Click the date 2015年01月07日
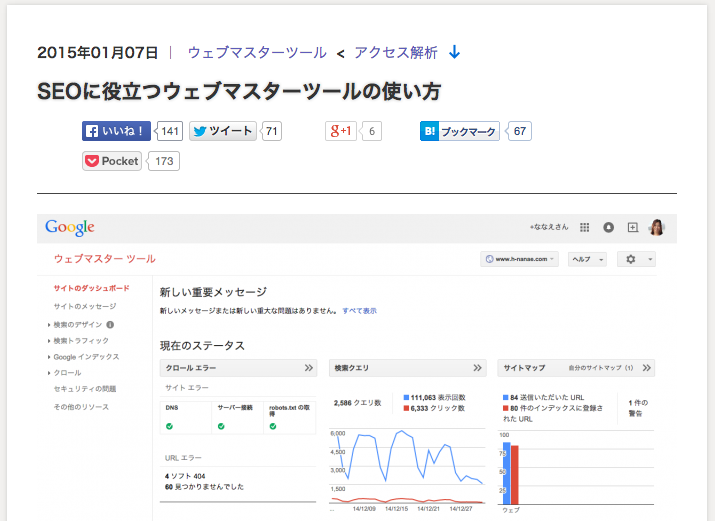The image size is (715, 521). 98,52
